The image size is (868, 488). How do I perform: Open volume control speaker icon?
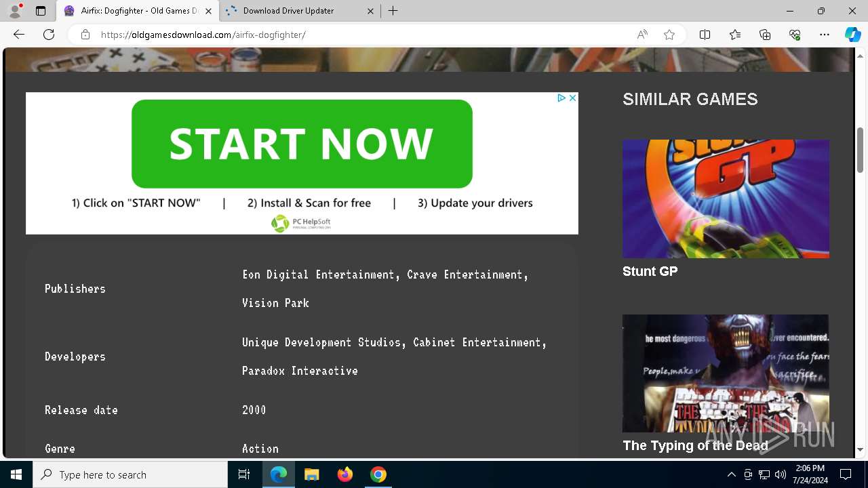pyautogui.click(x=781, y=474)
